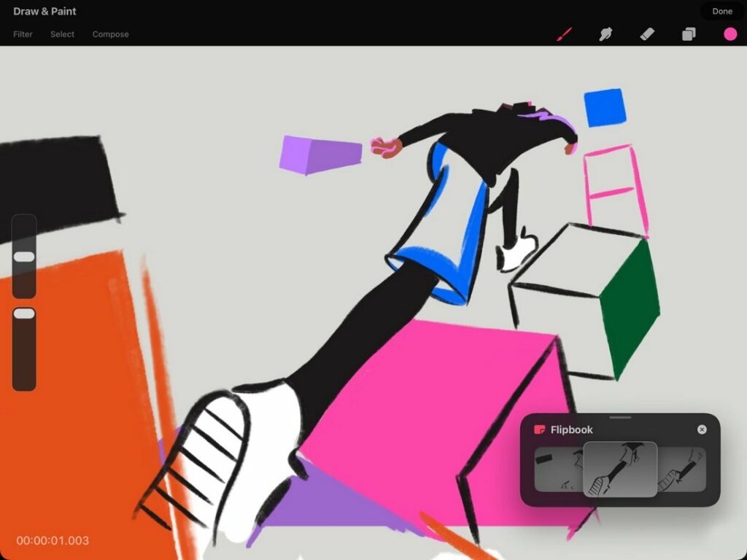Click the opacity slider handle
Screen dimensions: 747x560
point(24,312)
